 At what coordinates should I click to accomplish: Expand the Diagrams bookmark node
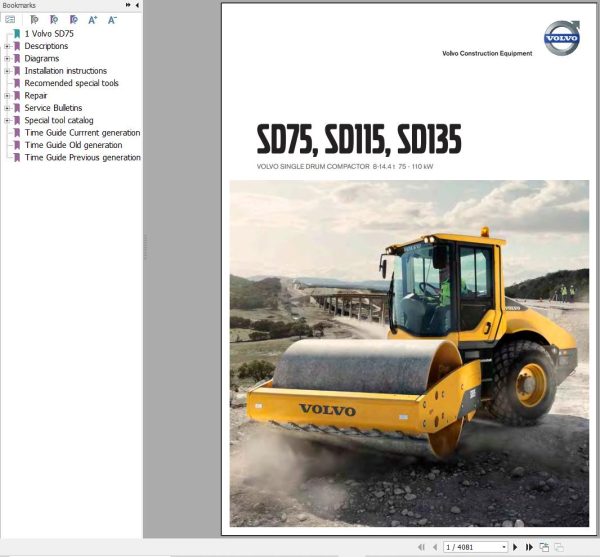[x=7, y=59]
